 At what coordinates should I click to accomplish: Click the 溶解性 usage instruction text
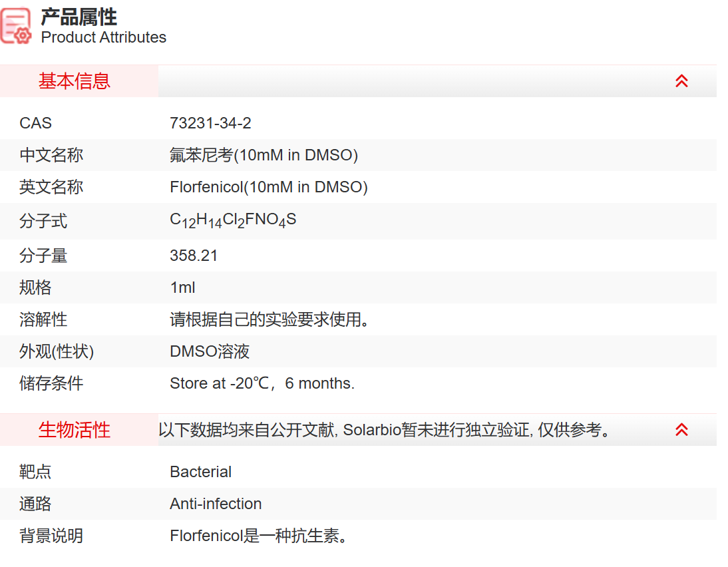point(270,319)
